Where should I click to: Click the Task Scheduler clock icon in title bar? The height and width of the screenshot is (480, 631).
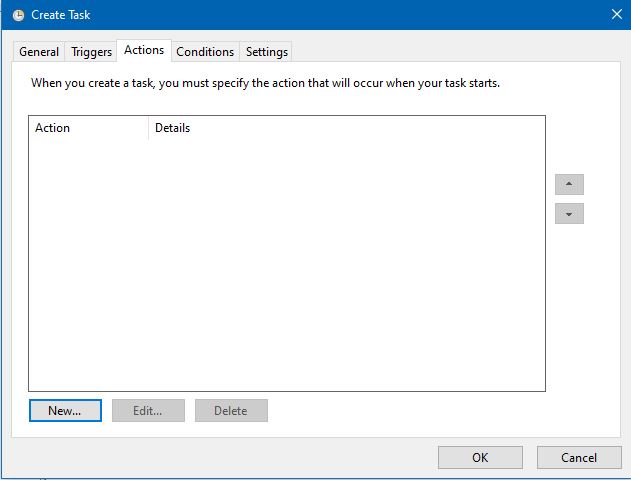pos(18,15)
